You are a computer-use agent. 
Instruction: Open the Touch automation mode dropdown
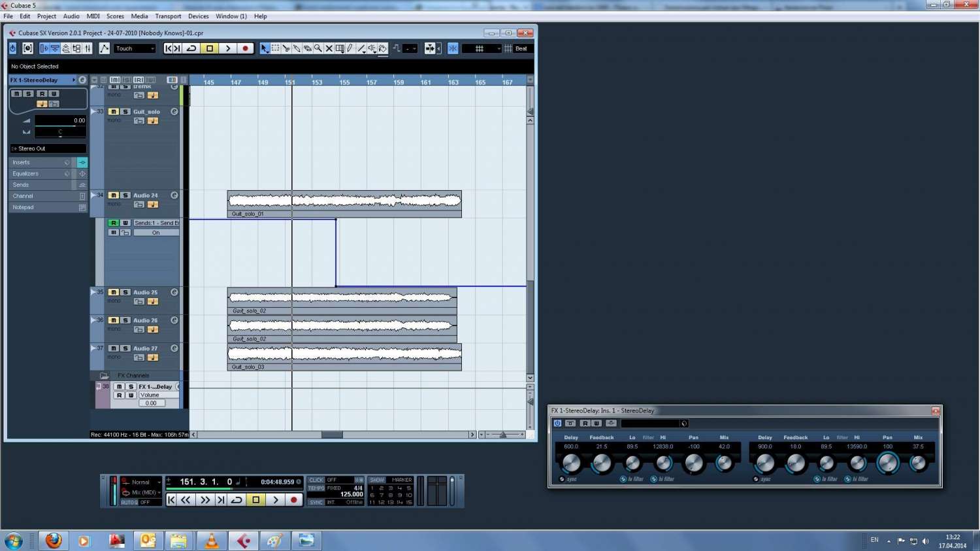[135, 48]
